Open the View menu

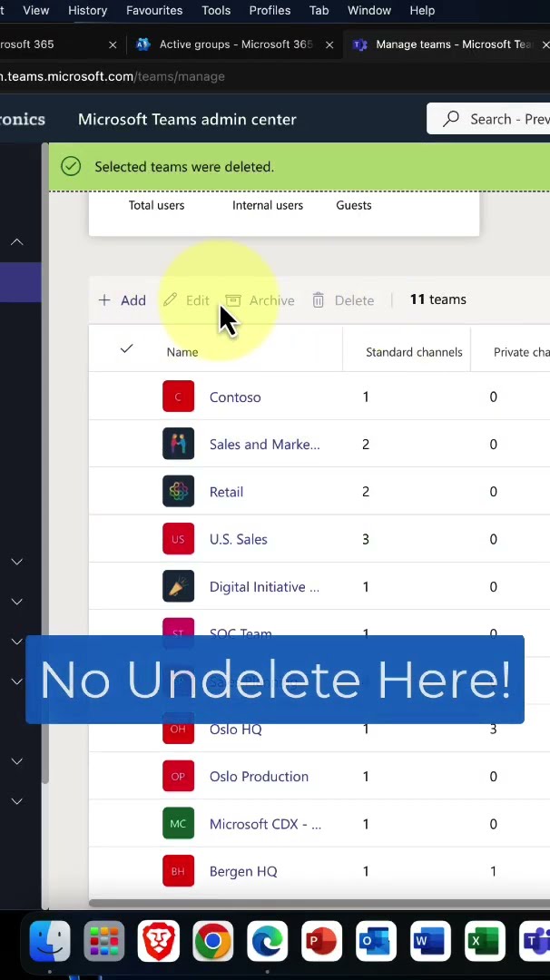coord(36,11)
